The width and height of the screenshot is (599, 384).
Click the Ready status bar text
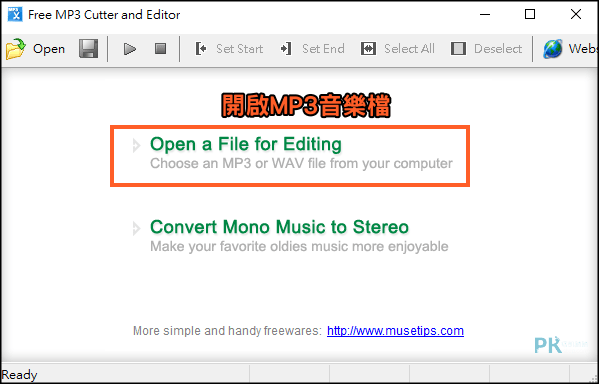point(19,375)
